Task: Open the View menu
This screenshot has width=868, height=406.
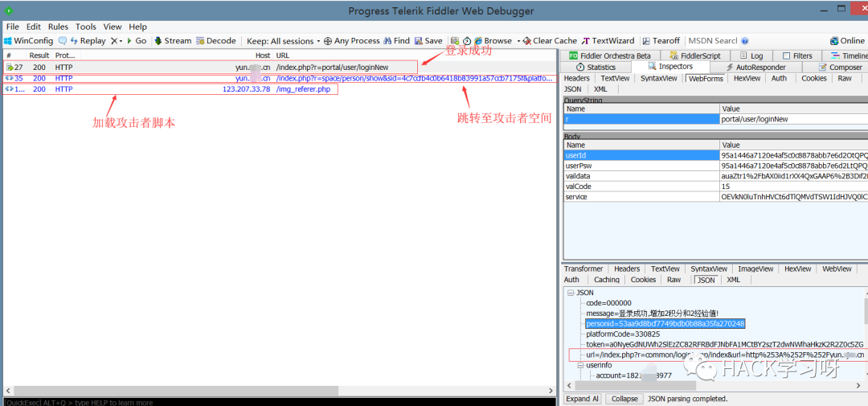Action: [x=113, y=27]
